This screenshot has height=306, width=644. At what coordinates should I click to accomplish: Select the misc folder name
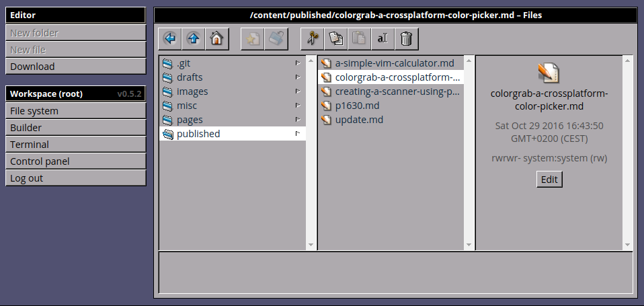pos(187,106)
